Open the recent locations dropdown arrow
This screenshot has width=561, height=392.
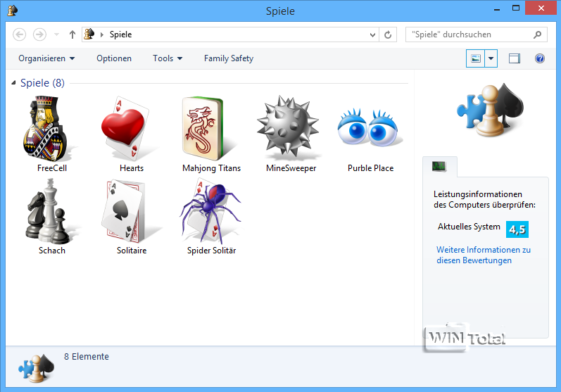coord(56,34)
